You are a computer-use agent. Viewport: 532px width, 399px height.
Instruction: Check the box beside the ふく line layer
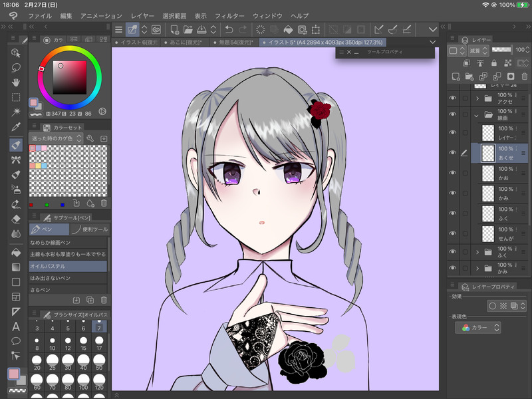click(x=465, y=213)
